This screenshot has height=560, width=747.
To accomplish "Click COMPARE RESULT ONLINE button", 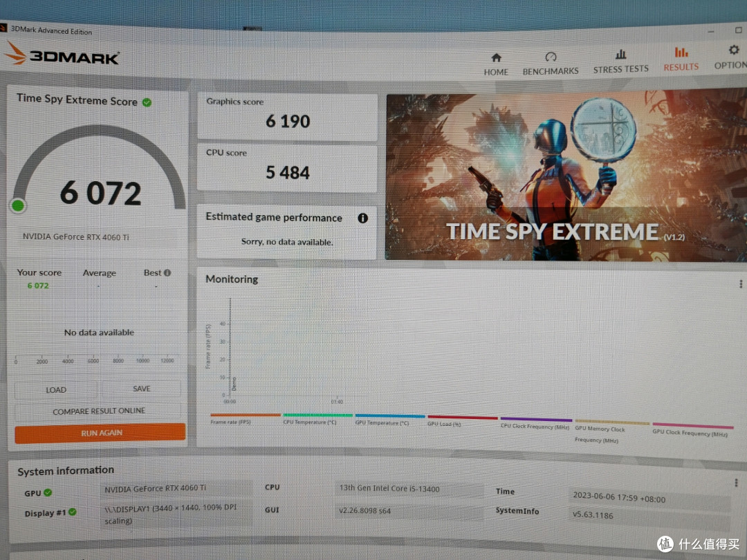I will coord(99,411).
